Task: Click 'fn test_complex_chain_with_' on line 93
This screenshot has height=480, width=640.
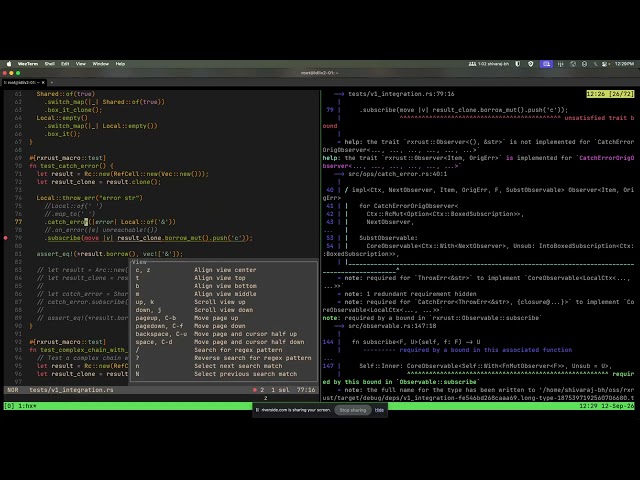Action: [x=78, y=350]
